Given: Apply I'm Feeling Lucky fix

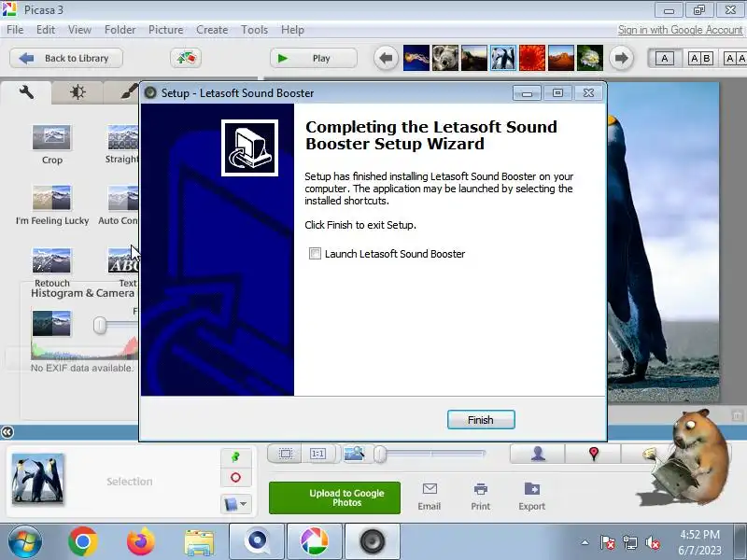Looking at the screenshot, I should coord(51,198).
